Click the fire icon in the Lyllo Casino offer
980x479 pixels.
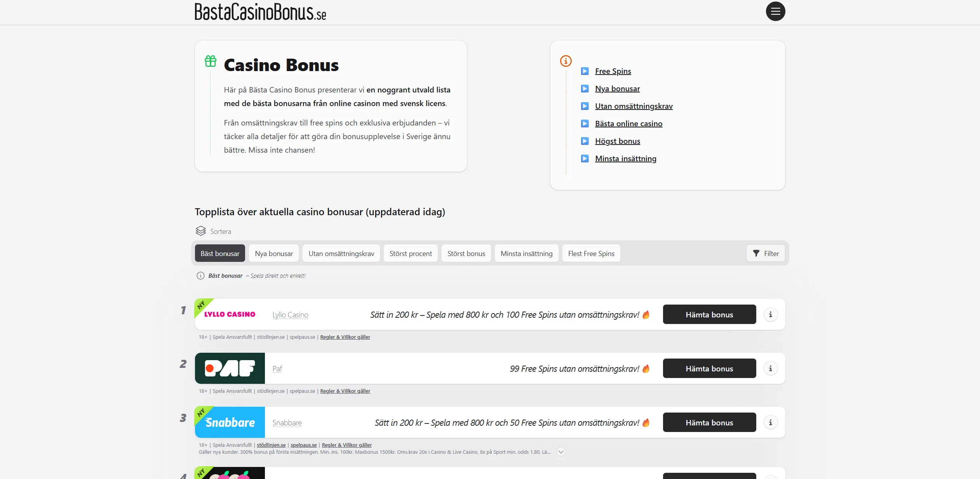point(646,314)
